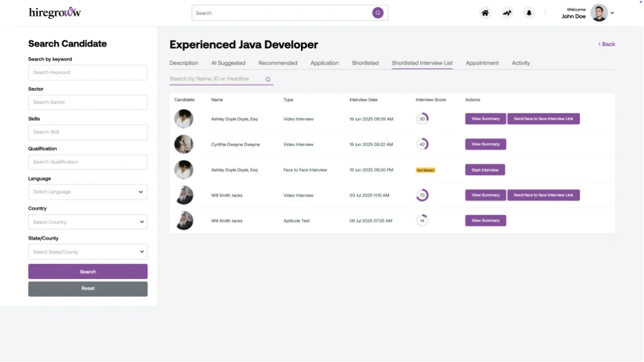Click the home icon in header
Image resolution: width=644 pixels, height=362 pixels.
click(485, 13)
